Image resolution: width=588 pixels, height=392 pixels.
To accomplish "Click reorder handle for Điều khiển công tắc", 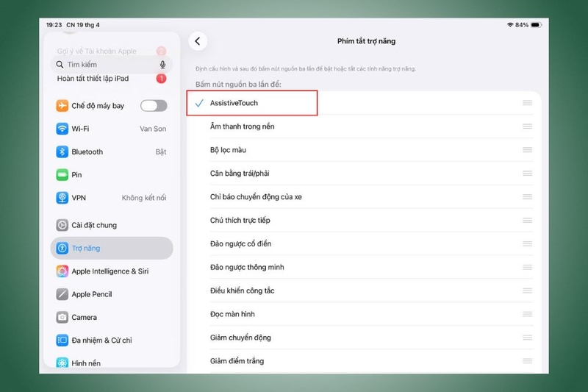I will click(x=528, y=291).
